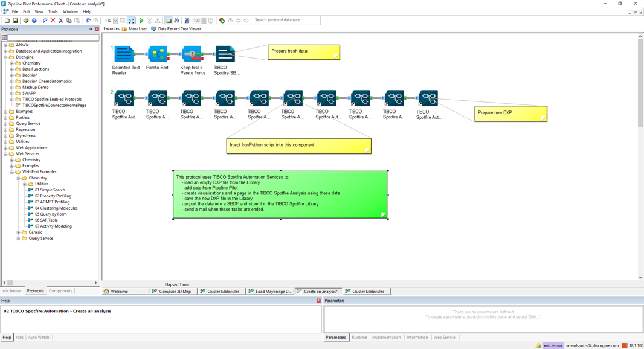
Task: Switch to the Welcome tab
Action: (125, 291)
